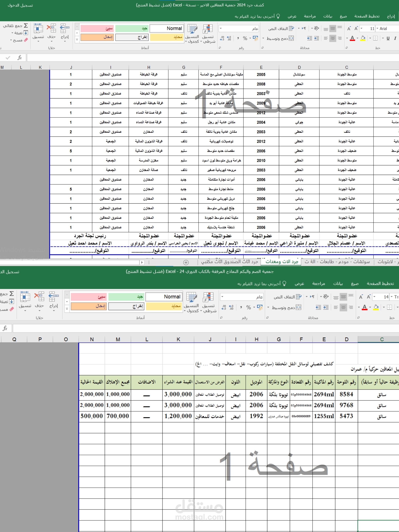The image size is (399, 532).
Task: Click Increase Decimal icon in top window
Action: [x=229, y=38]
